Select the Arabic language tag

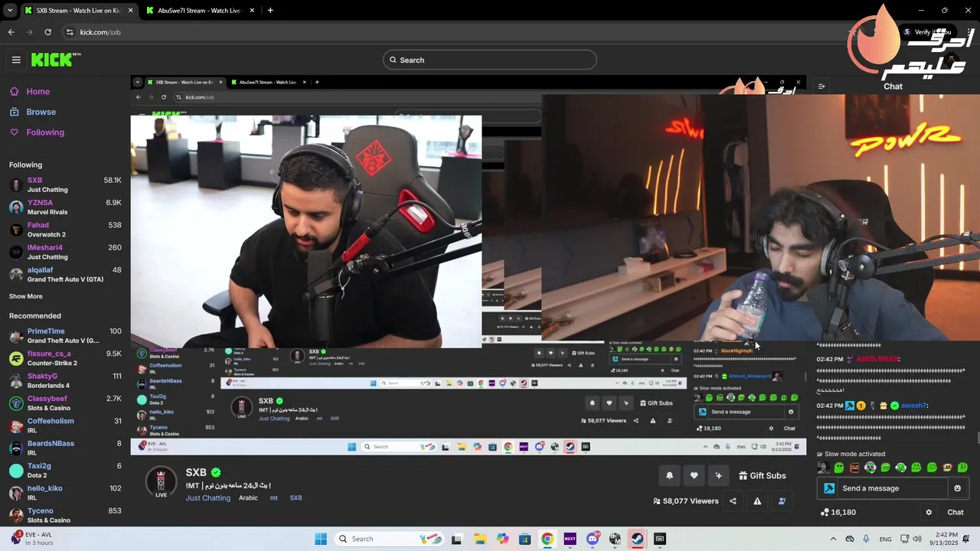248,498
